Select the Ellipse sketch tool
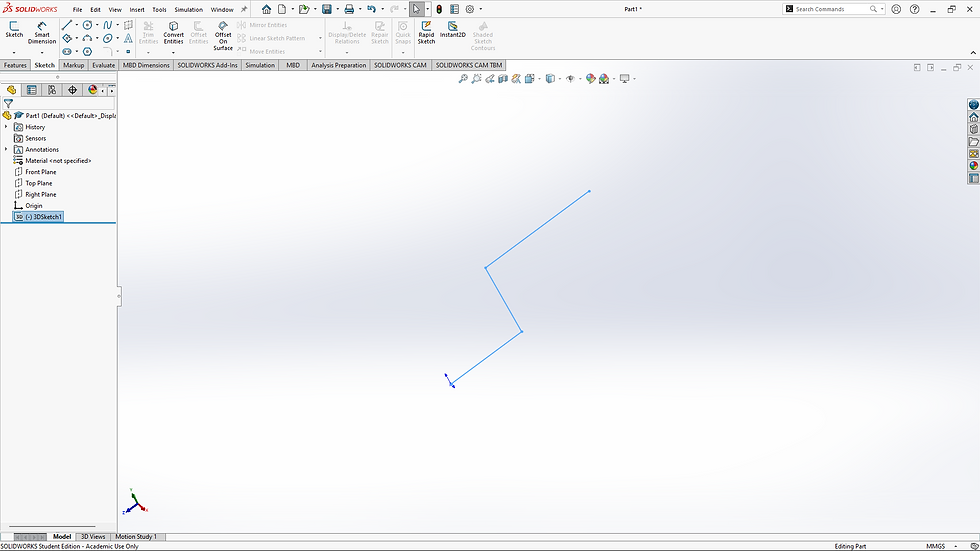 [x=108, y=38]
